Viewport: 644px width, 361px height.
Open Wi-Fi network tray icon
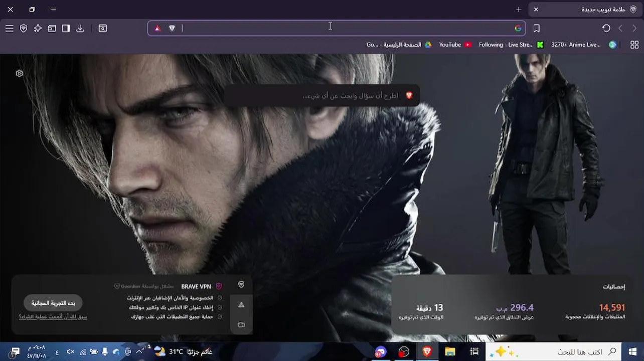(x=83, y=352)
